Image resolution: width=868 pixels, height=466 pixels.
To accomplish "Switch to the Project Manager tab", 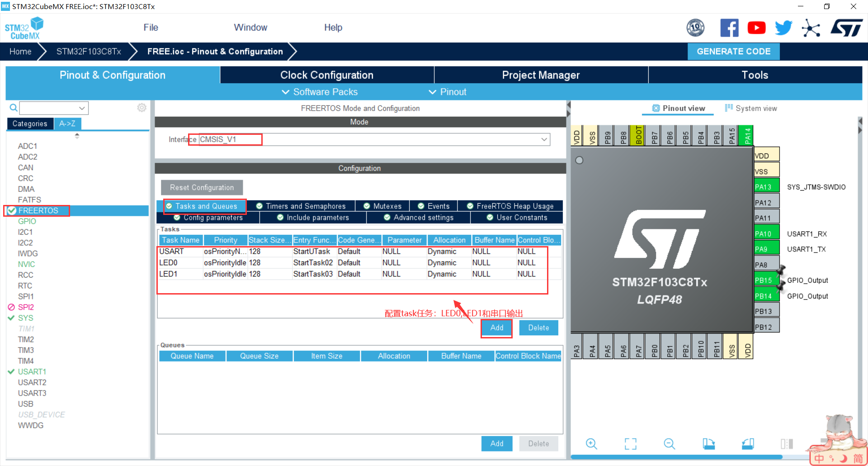I will [x=541, y=75].
